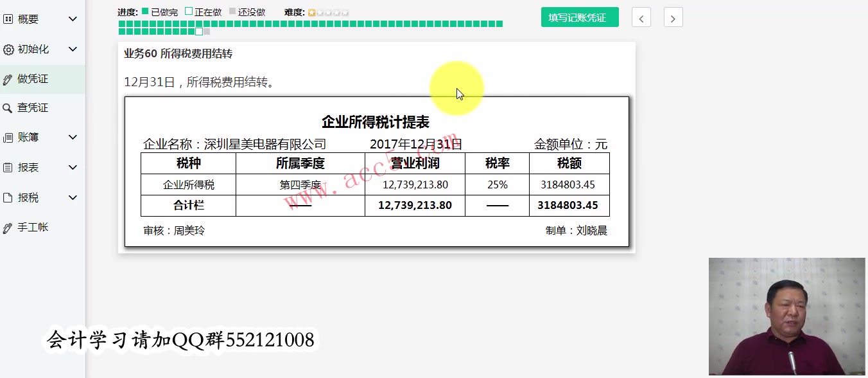
Task: Expand the 账簿 section chevron
Action: pos(72,137)
